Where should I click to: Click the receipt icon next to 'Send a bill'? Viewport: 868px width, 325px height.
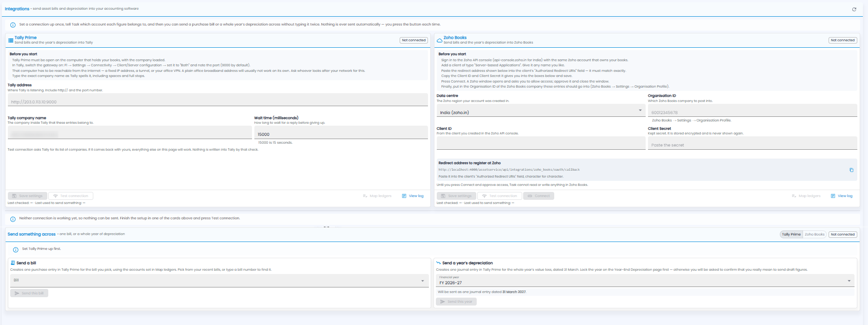pos(13,263)
